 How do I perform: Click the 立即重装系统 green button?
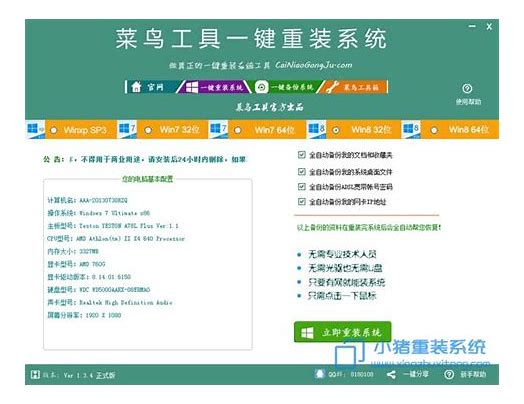coord(343,332)
